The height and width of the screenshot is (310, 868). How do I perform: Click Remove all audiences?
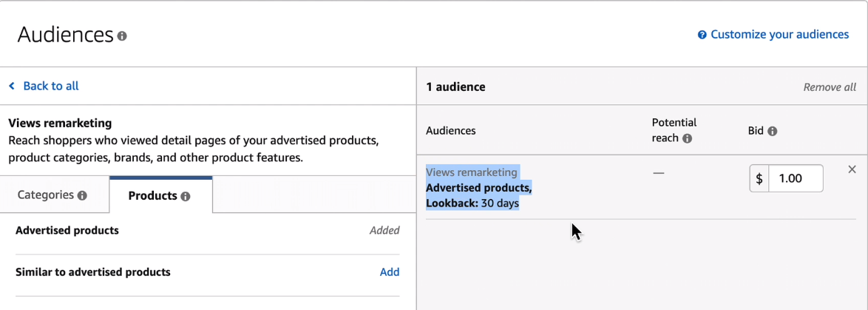tap(830, 87)
